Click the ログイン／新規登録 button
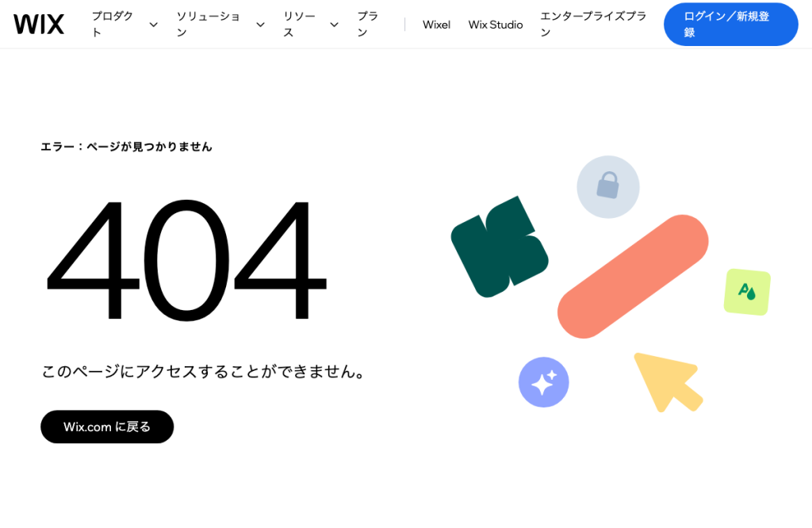The height and width of the screenshot is (528, 812). (x=730, y=25)
